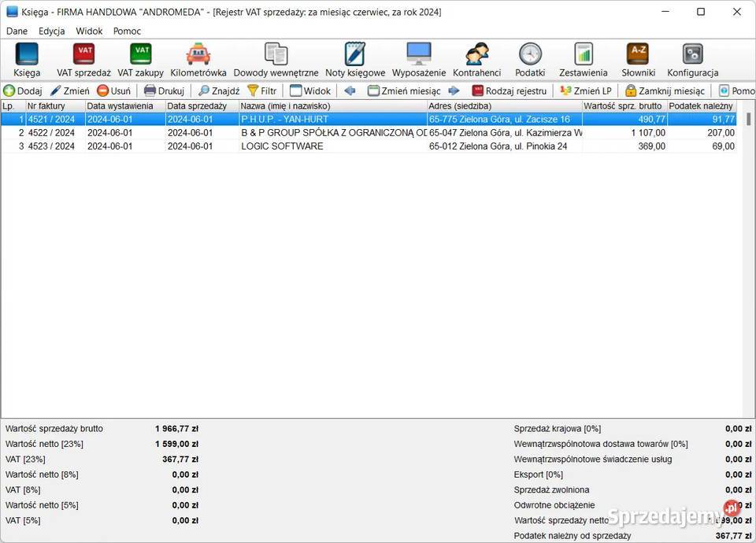Click the Dodaj button to add entry
Image resolution: width=756 pixels, height=543 pixels.
23,90
